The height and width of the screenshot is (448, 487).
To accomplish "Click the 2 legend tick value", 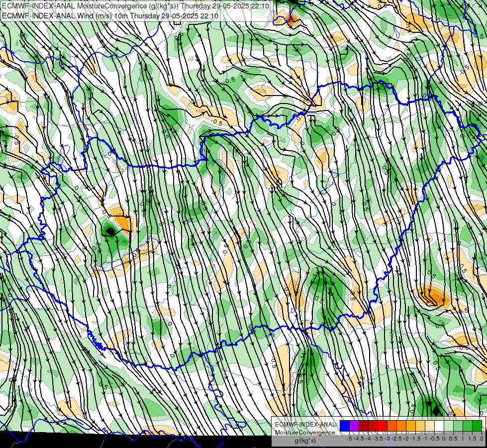I will coord(482,439).
